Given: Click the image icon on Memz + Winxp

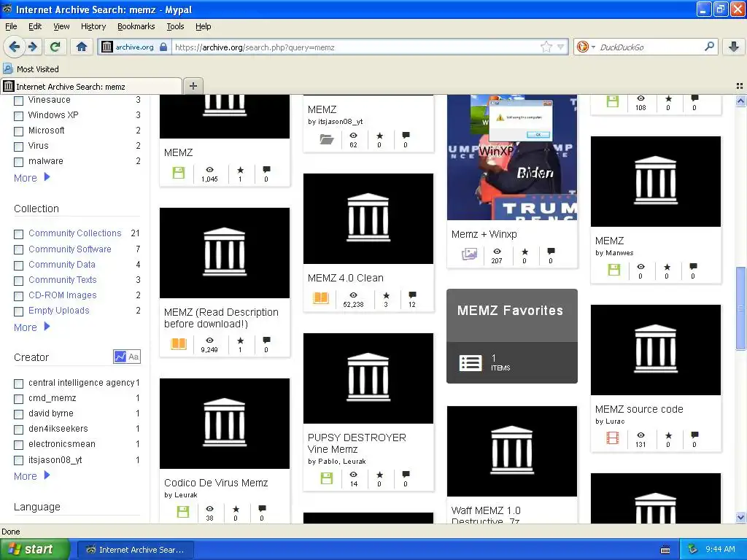Looking at the screenshot, I should 469,254.
